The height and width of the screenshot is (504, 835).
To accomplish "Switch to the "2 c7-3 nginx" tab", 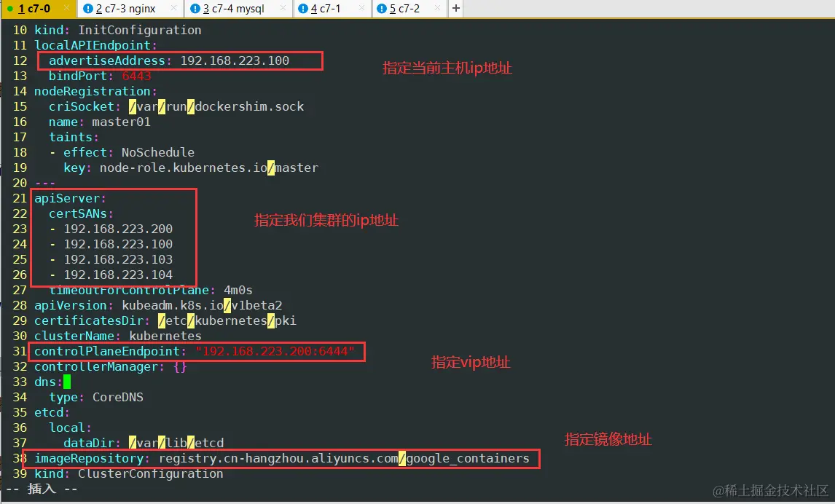I will tap(130, 9).
